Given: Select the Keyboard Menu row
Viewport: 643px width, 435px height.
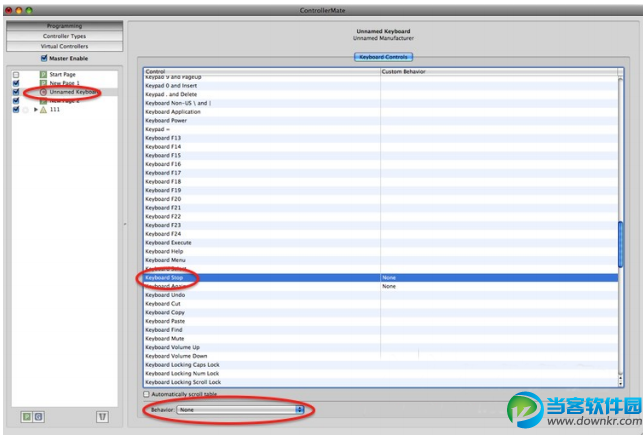Looking at the screenshot, I should (381, 260).
